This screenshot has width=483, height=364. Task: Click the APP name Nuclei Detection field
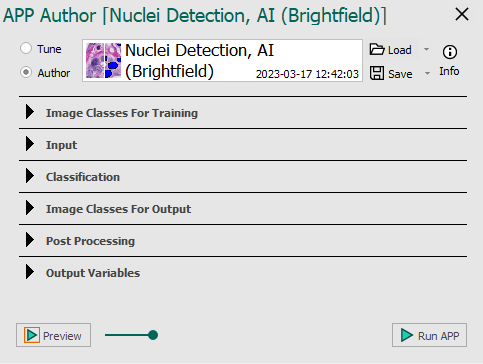pyautogui.click(x=222, y=60)
